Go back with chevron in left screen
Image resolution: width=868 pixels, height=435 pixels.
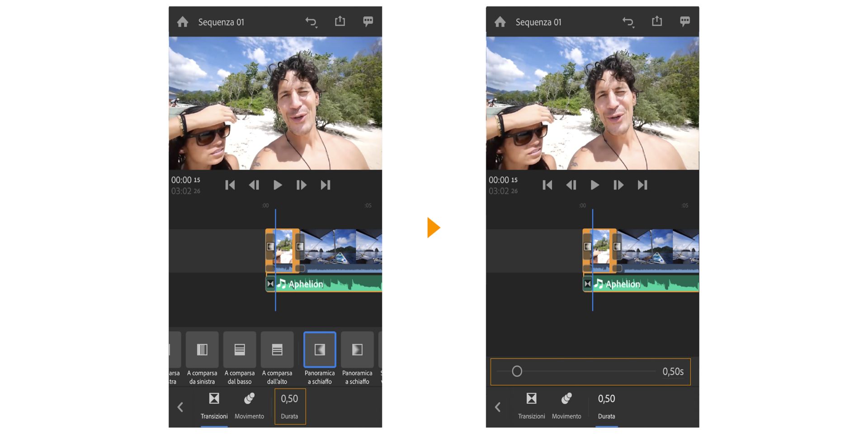[x=180, y=407]
